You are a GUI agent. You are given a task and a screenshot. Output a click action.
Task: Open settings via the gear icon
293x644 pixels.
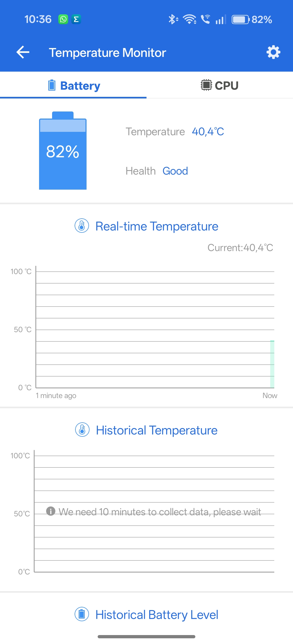click(x=273, y=52)
